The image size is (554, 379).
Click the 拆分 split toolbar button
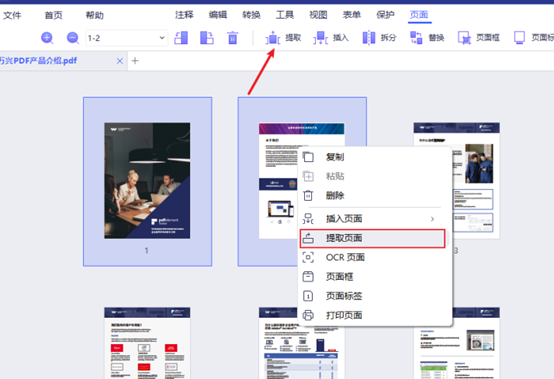click(x=379, y=37)
